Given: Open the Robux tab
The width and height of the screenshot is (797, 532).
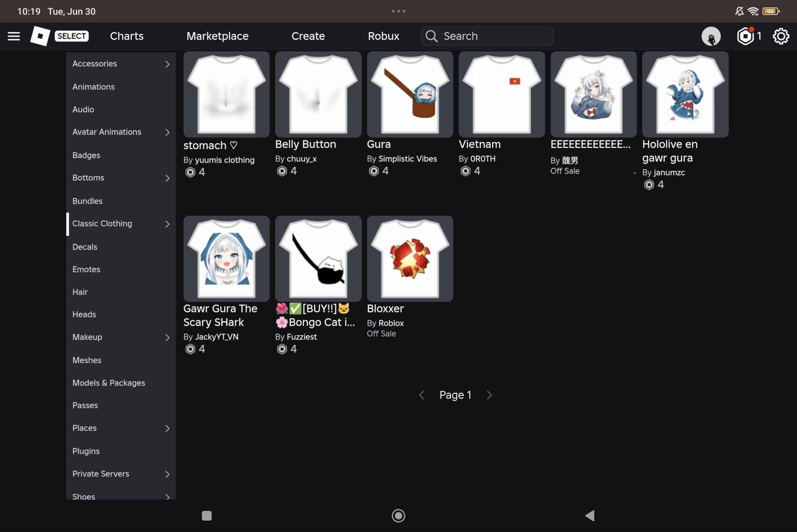Looking at the screenshot, I should point(384,36).
